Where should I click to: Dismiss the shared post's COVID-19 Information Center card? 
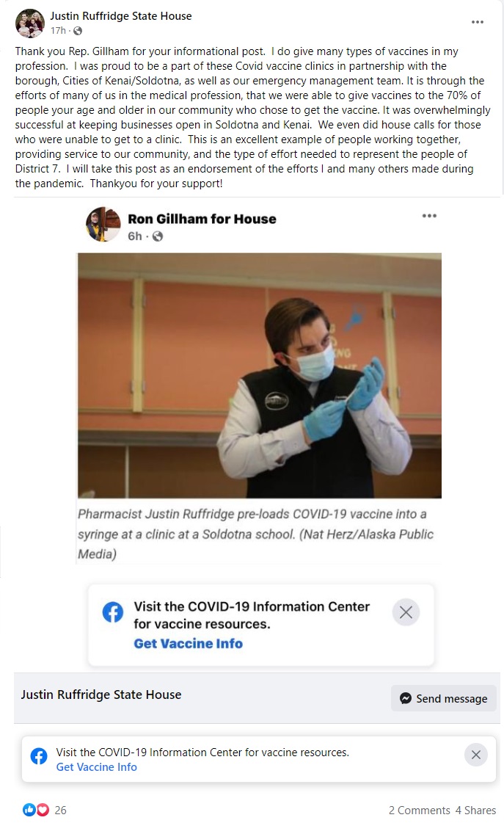[x=406, y=612]
